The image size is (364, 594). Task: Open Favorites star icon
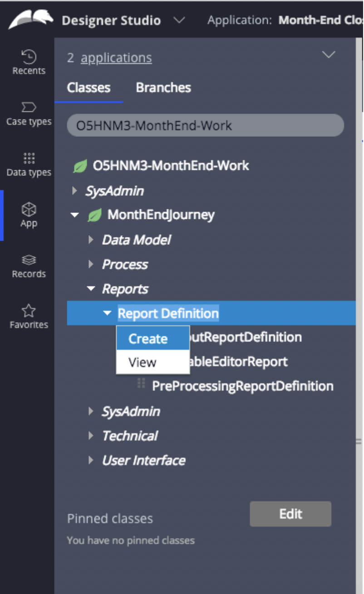click(x=29, y=311)
